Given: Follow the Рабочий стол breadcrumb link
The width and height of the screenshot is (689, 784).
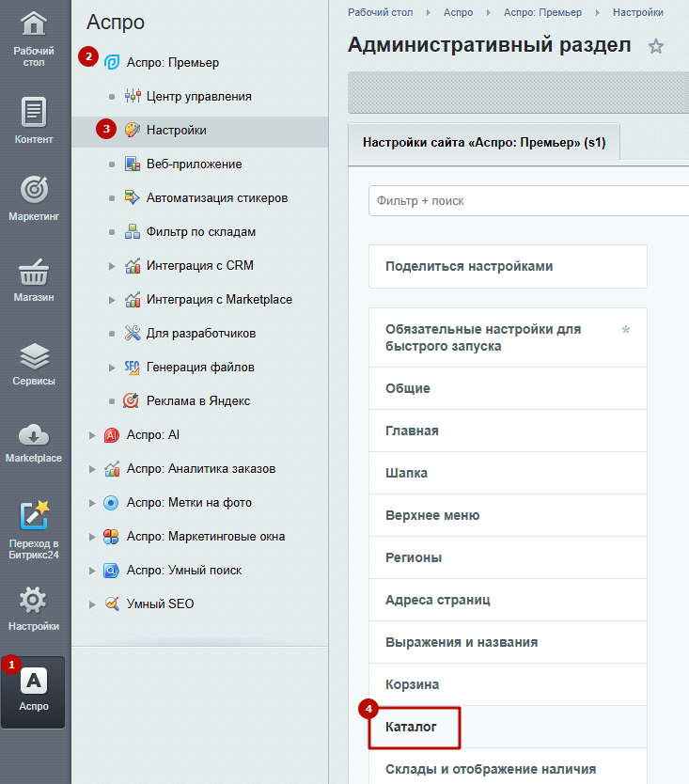Looking at the screenshot, I should [380, 12].
